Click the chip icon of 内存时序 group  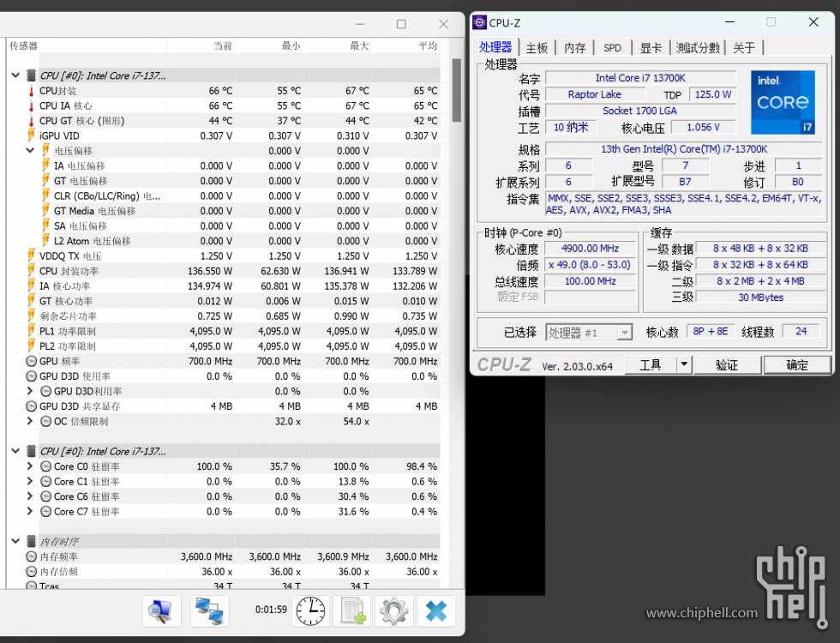(x=32, y=541)
